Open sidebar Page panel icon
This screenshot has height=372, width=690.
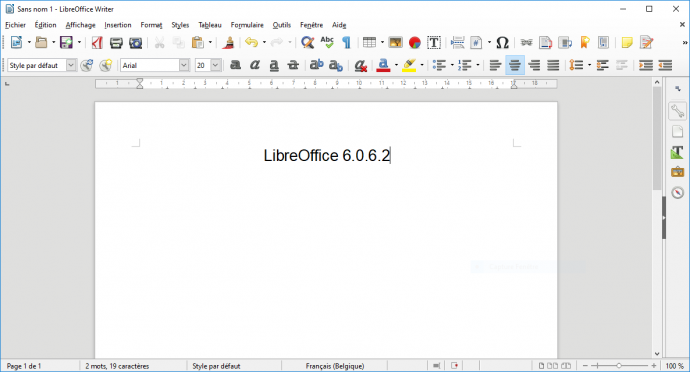click(x=677, y=132)
